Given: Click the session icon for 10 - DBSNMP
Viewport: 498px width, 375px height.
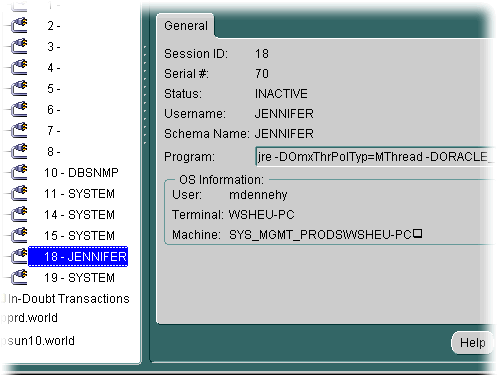Looking at the screenshot, I should [x=19, y=173].
